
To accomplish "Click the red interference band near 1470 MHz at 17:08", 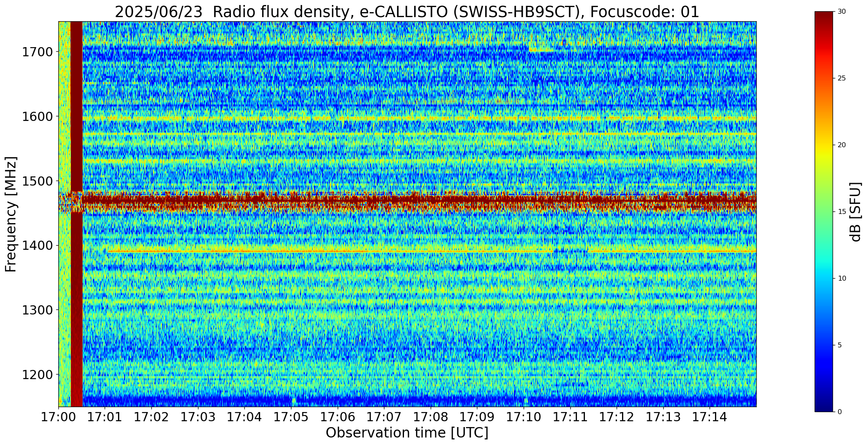I will pyautogui.click(x=431, y=201).
